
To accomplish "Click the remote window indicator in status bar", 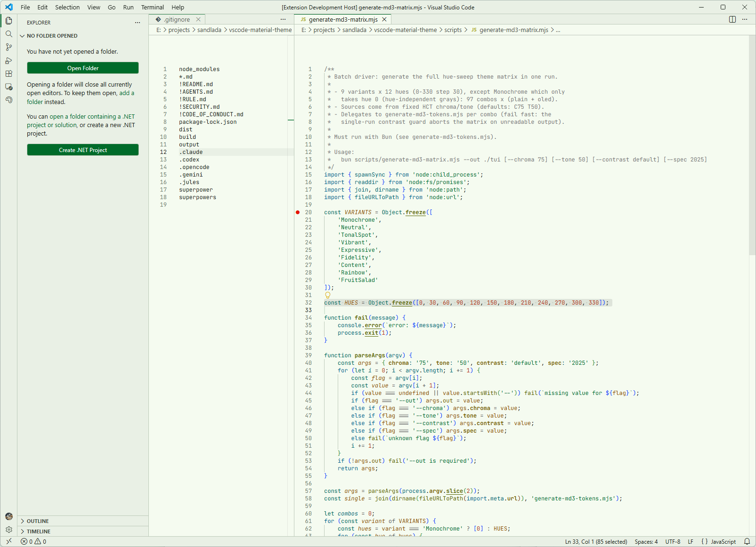I will point(8,541).
